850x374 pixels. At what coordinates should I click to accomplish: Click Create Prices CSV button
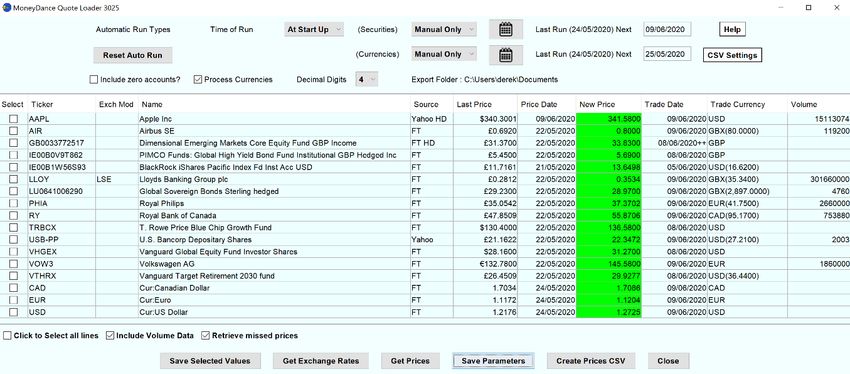(591, 361)
